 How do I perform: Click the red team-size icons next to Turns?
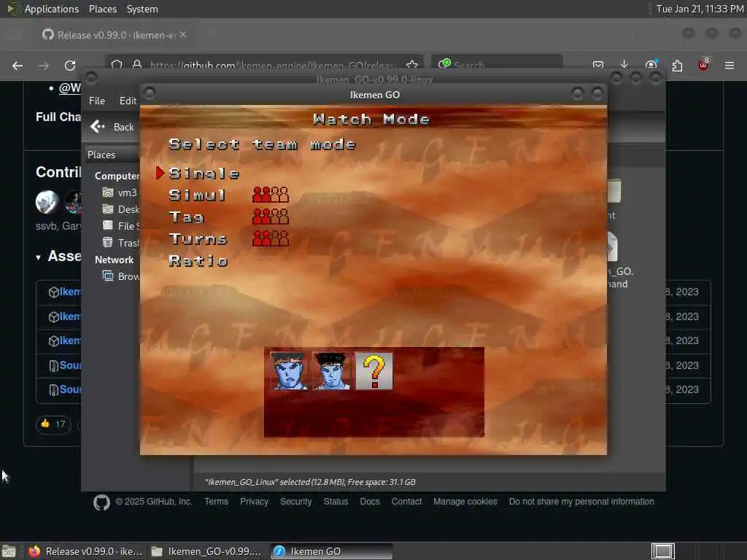coord(270,238)
